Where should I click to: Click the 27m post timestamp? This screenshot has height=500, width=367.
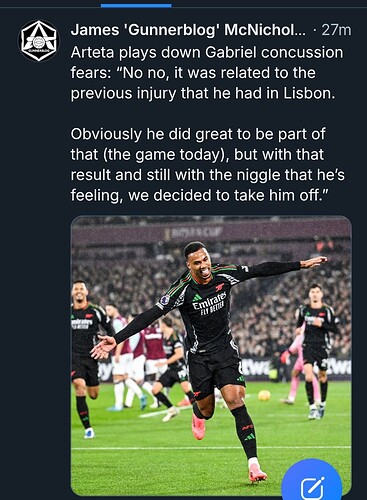(336, 30)
